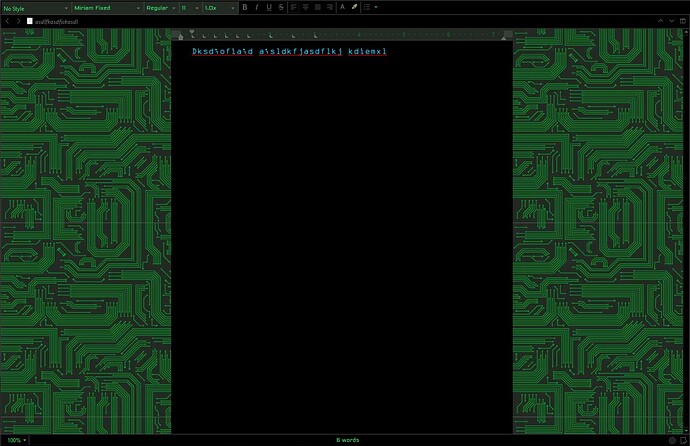
Task: Toggle the split editor icon
Action: point(683,21)
